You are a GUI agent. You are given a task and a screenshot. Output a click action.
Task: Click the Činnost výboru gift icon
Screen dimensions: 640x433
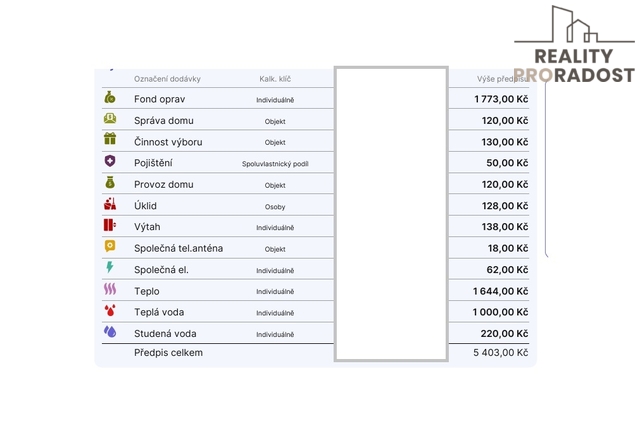(110, 139)
